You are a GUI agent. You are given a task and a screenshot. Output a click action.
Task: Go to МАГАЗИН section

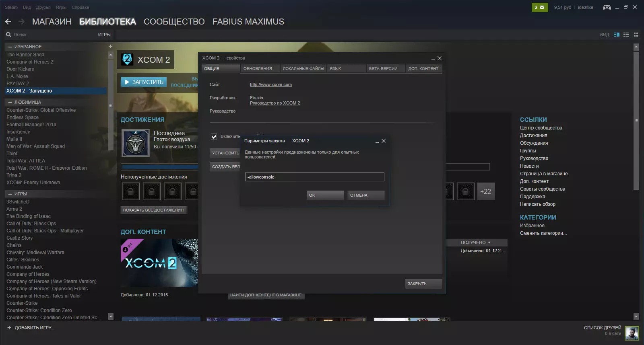tap(52, 22)
